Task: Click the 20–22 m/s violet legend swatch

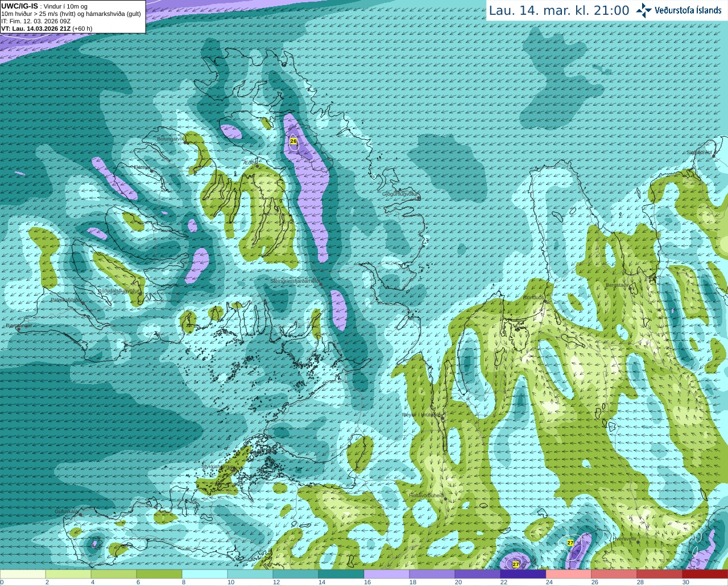Action: pyautogui.click(x=478, y=574)
